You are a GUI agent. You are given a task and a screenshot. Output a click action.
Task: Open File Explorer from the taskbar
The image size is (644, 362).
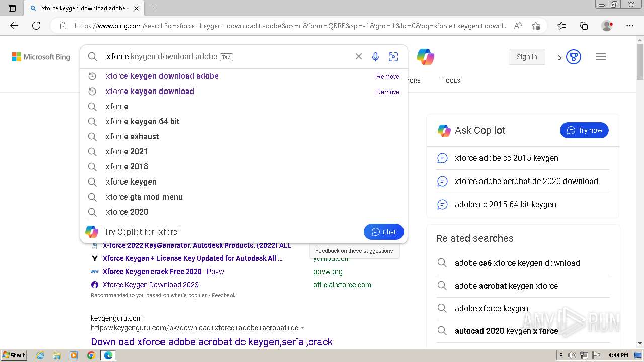57,355
